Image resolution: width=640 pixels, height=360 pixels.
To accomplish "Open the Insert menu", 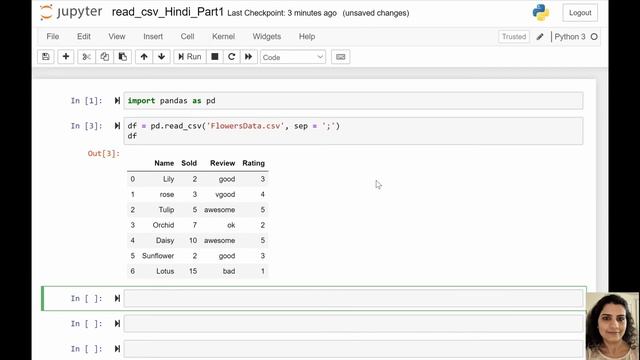I will click(x=153, y=36).
